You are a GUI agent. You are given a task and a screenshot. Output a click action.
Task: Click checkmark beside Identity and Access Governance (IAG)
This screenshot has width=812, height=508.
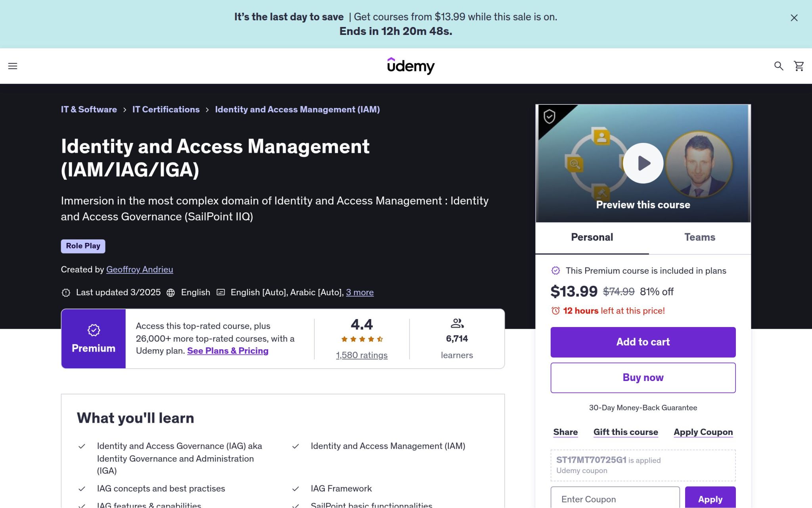click(x=82, y=446)
